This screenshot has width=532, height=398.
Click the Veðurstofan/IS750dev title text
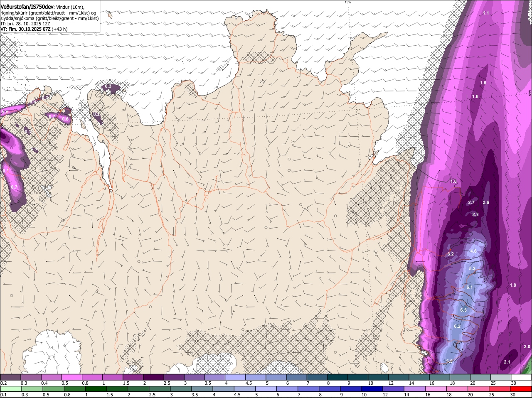[27, 7]
